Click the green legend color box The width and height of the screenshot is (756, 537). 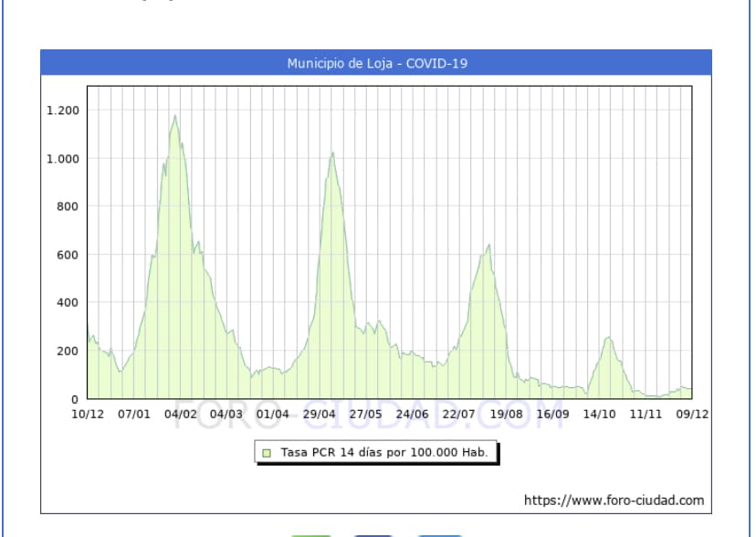pyautogui.click(x=267, y=452)
